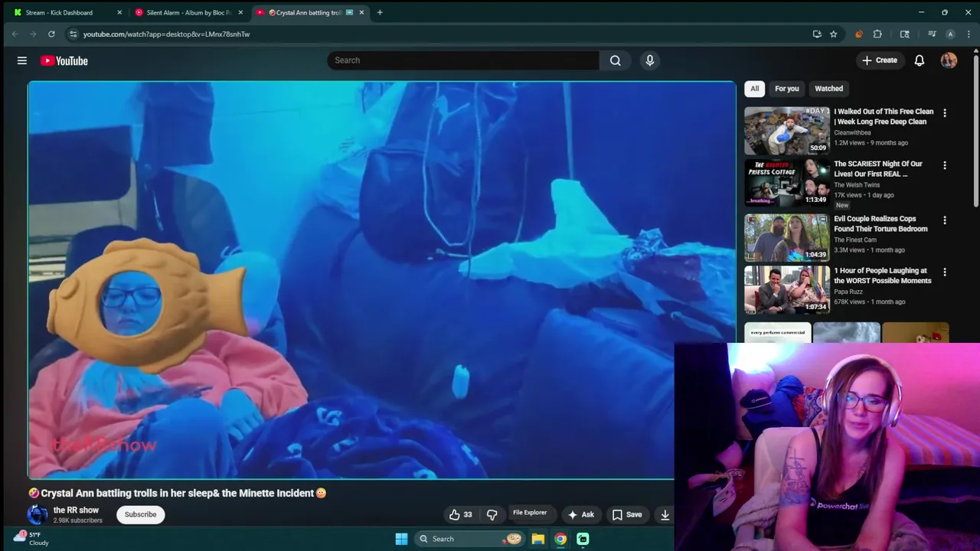Open YouTube notifications bell
980x551 pixels.
[x=920, y=60]
